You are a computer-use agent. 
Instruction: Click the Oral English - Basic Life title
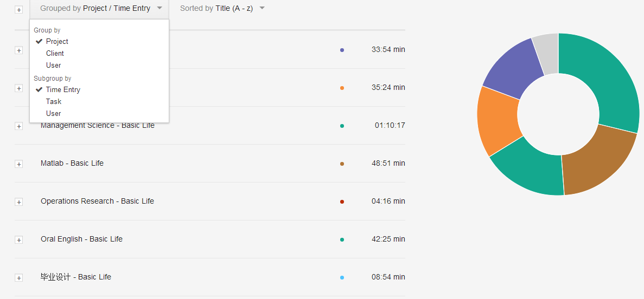point(81,239)
